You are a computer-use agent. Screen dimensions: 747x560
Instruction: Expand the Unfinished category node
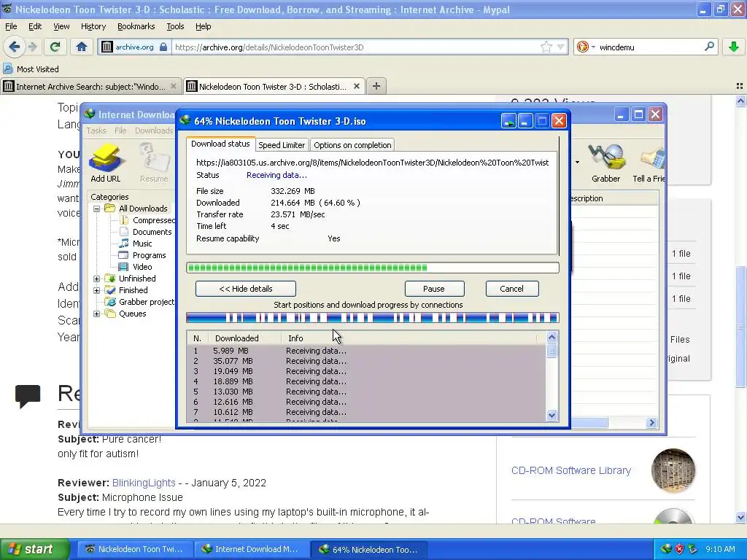[97, 279]
